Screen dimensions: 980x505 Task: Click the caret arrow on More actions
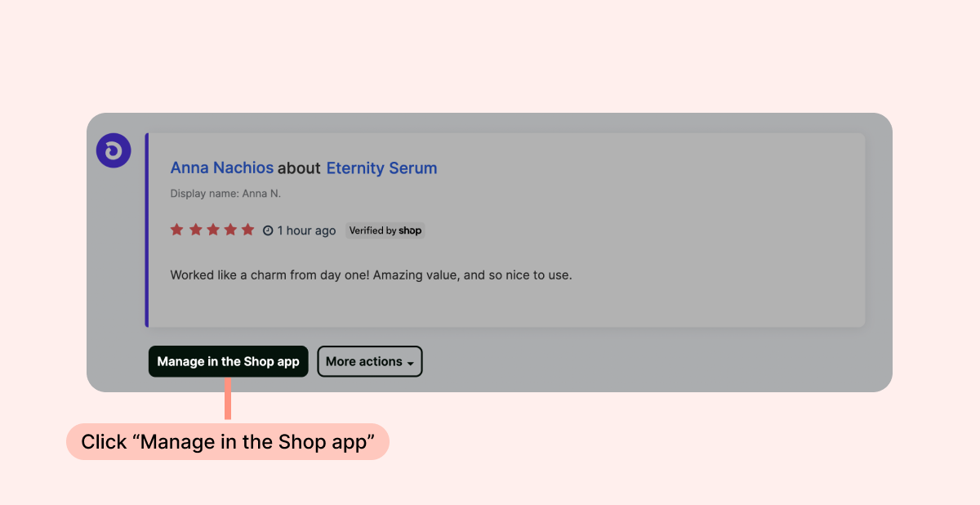click(410, 363)
